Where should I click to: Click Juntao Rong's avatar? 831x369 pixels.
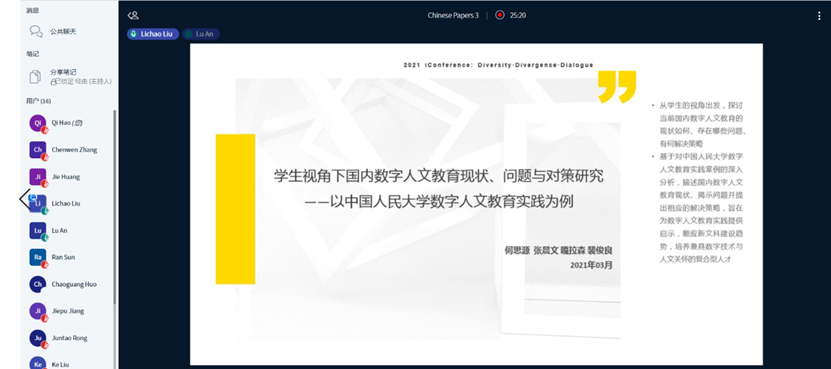(x=38, y=338)
